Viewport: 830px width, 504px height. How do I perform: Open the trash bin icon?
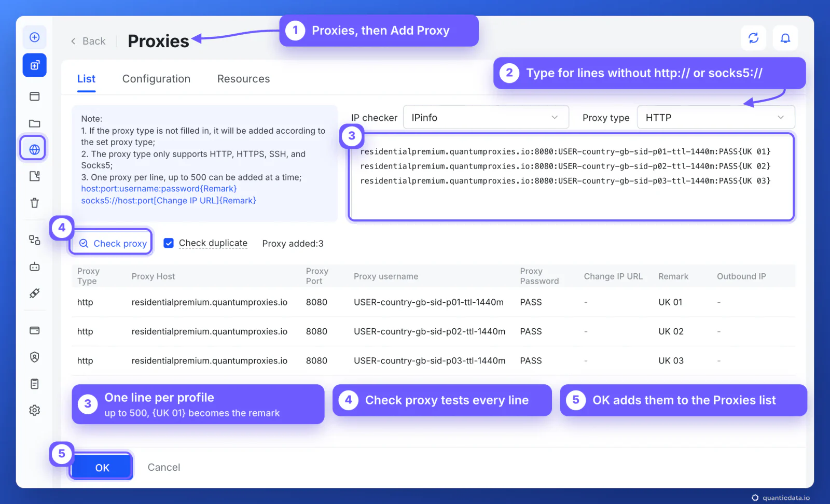pyautogui.click(x=35, y=203)
